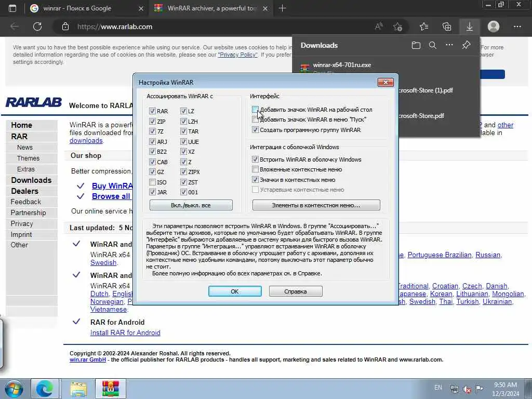Click the WinRAR taskbar icon
The width and height of the screenshot is (532, 399).
point(111,389)
